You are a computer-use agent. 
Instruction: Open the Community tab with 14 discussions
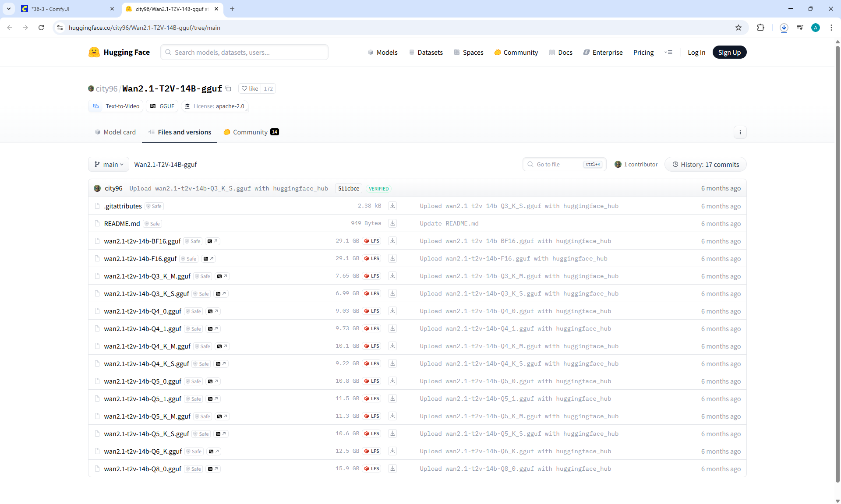[x=251, y=132]
